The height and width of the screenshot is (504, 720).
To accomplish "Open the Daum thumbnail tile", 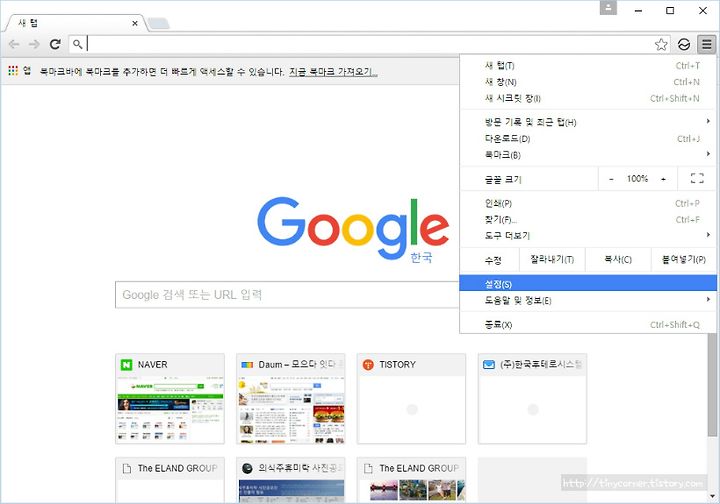I will pyautogui.click(x=291, y=398).
